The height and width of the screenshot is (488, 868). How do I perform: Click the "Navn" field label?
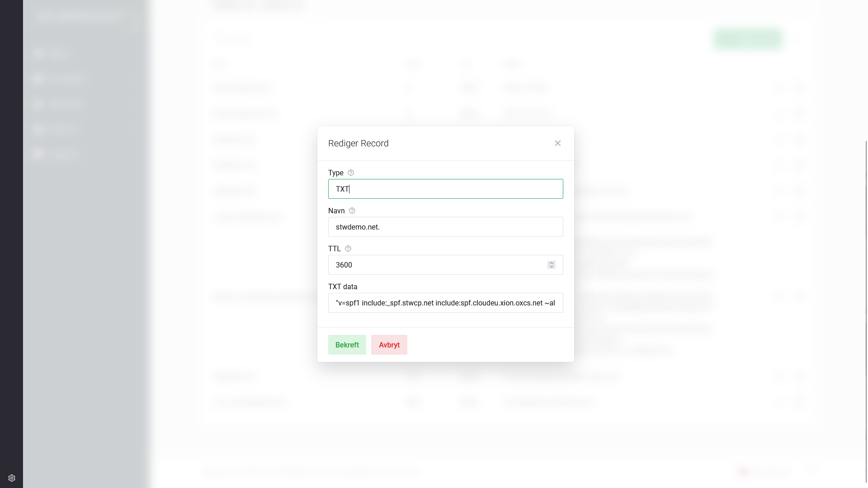(336, 211)
